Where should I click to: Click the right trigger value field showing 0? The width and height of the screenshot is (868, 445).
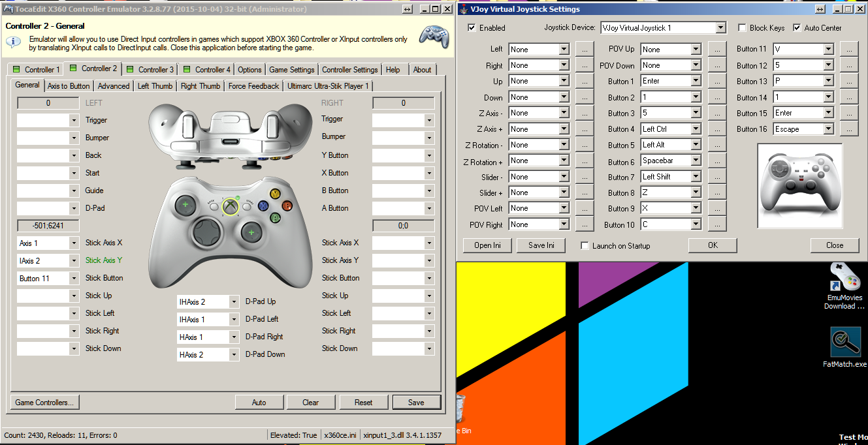pyautogui.click(x=403, y=103)
